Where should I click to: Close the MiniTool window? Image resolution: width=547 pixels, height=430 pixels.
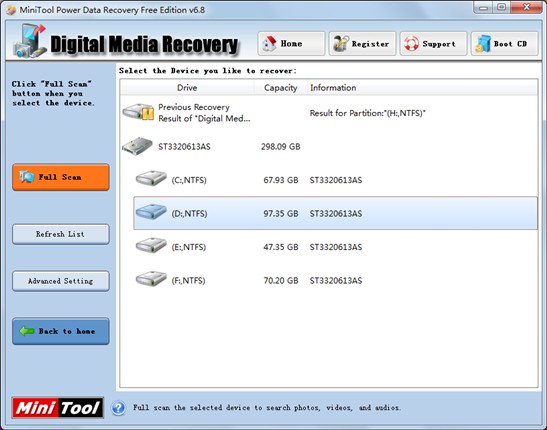click(527, 7)
